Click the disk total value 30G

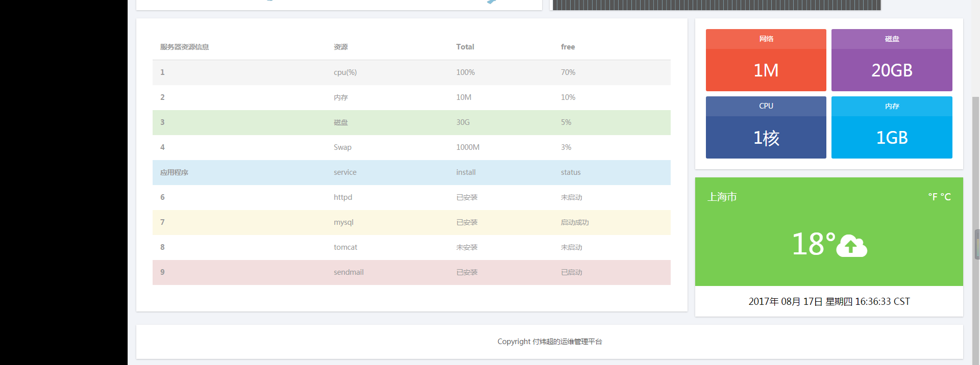[x=463, y=122]
